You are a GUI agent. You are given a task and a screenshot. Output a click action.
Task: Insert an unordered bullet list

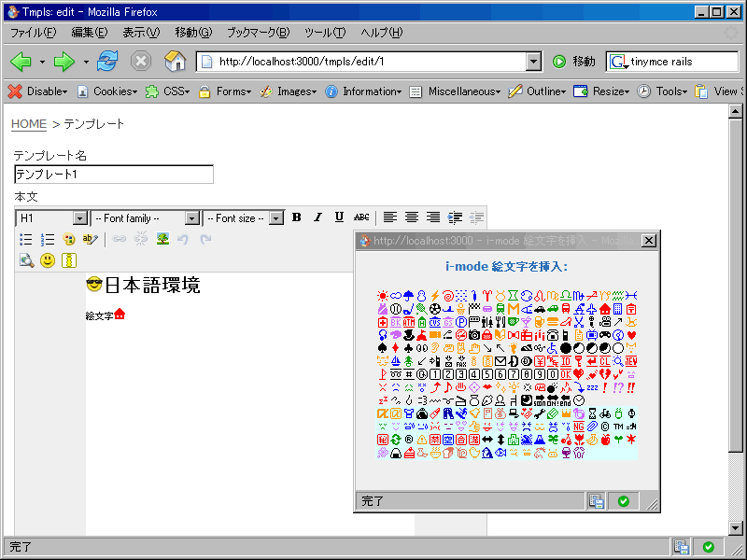tap(26, 239)
